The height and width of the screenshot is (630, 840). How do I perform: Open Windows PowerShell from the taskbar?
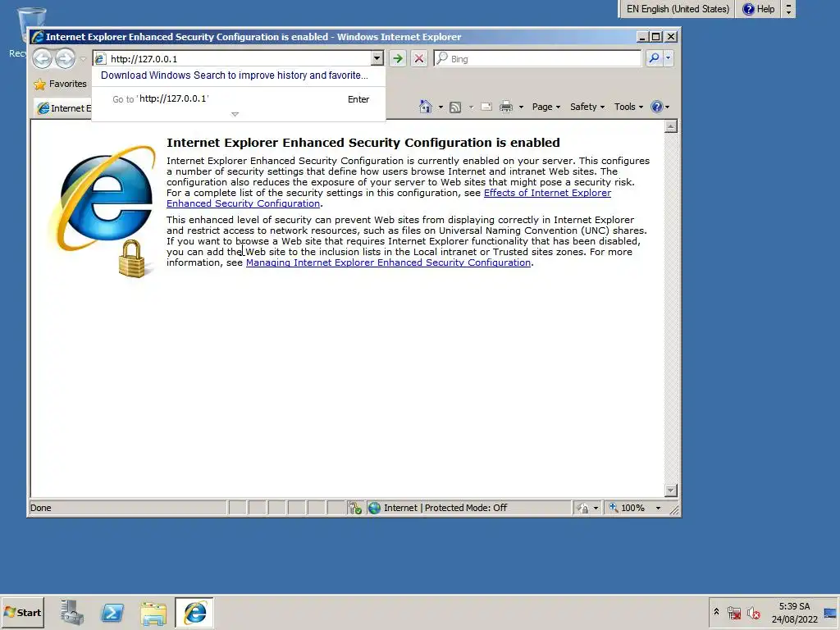coord(112,612)
